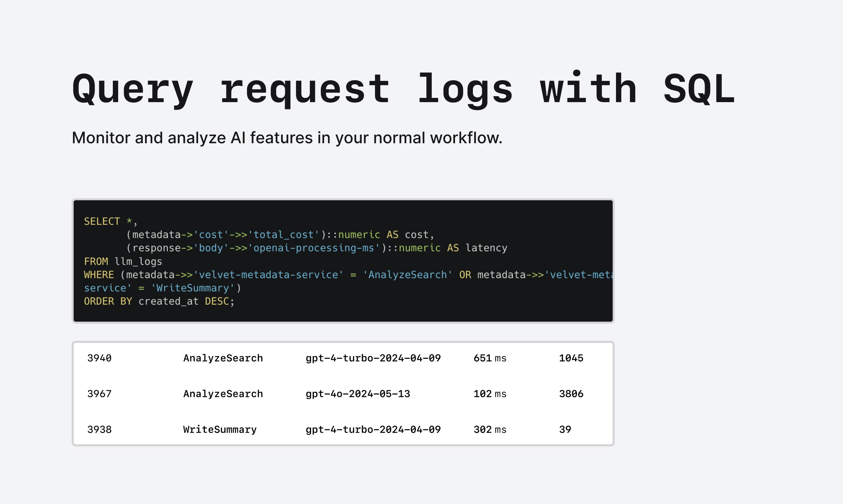
Task: Click 'AnalyzeSearch' in the 3967 row
Action: pos(223,394)
